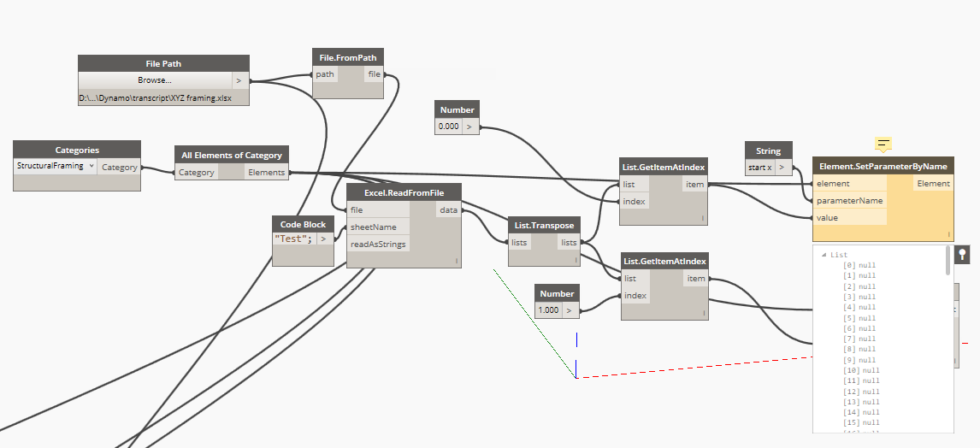Click the 1.000 Number node value field
980x448 pixels.
pos(549,309)
